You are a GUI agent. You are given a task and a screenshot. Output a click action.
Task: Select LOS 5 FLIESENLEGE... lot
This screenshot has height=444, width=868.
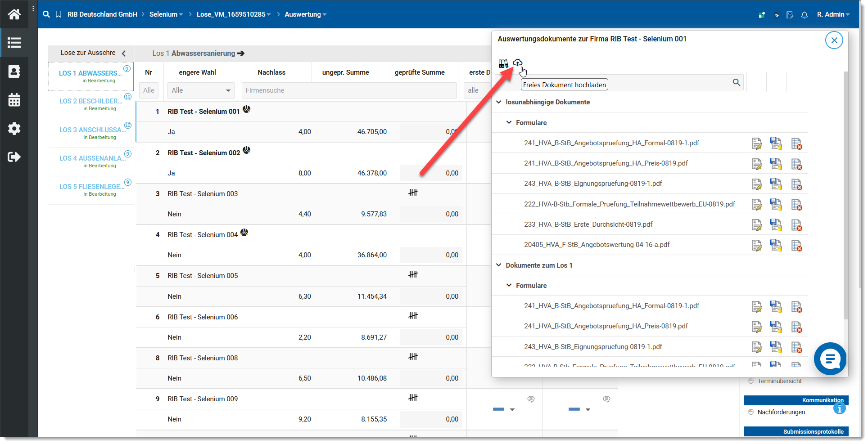(x=91, y=190)
